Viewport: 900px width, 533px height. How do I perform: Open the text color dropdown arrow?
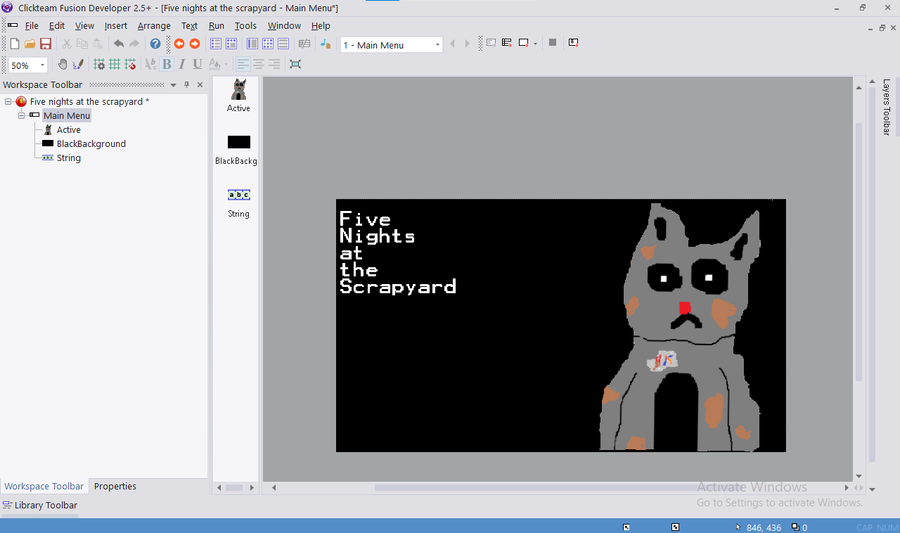coord(226,64)
